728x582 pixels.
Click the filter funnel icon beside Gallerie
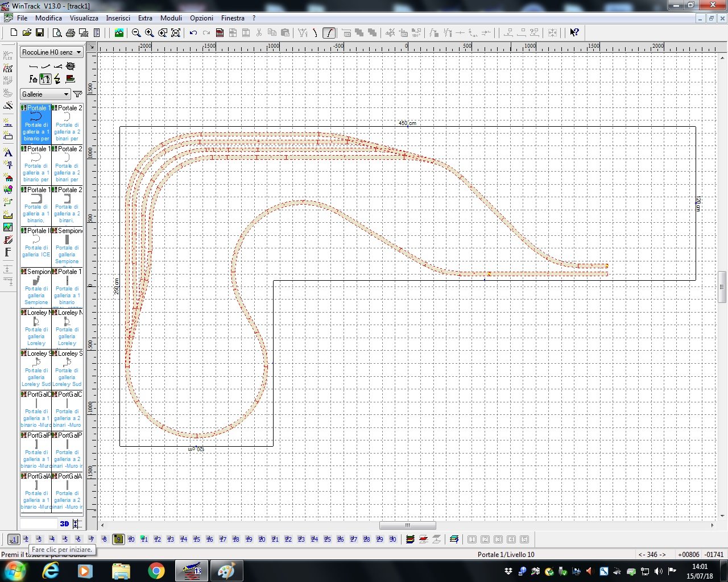[x=78, y=94]
